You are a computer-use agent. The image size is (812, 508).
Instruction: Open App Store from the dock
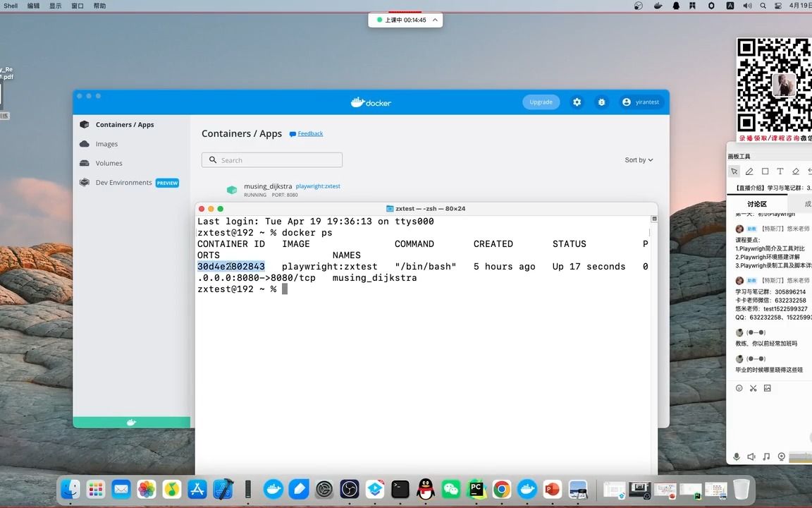coord(197,489)
